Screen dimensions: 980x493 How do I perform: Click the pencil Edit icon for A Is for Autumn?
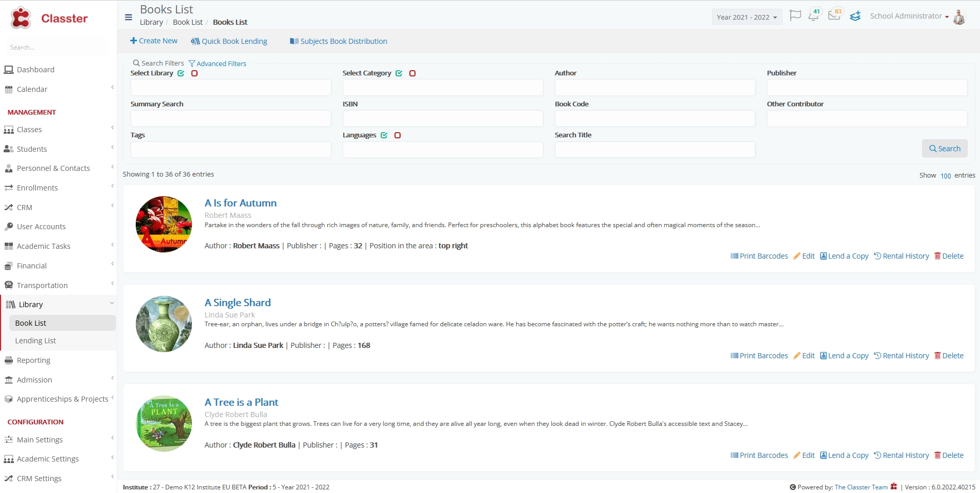(797, 256)
